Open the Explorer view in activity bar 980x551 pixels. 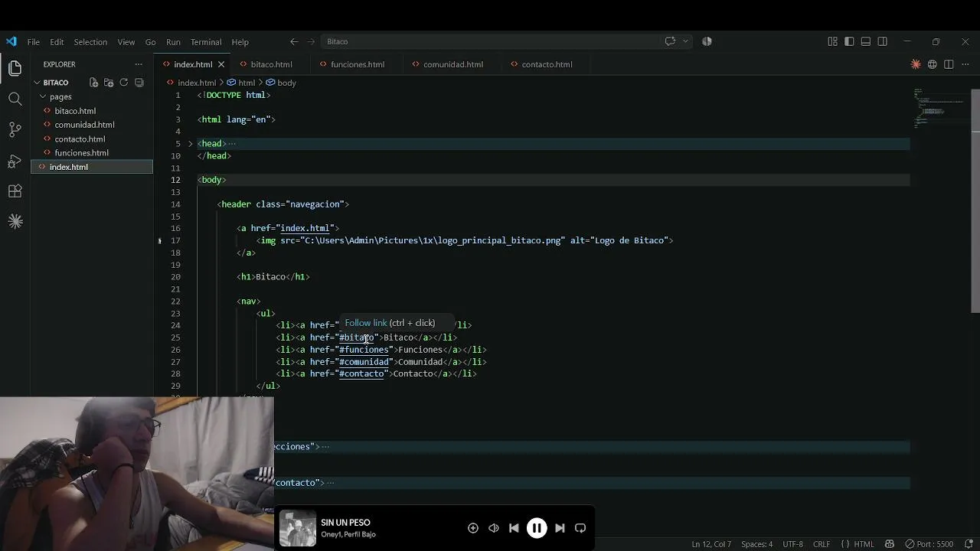coord(15,69)
